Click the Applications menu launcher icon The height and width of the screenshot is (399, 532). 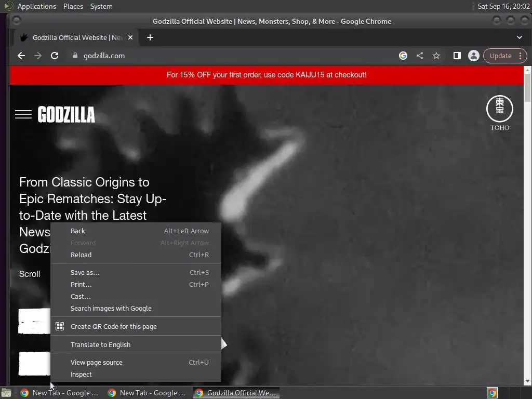[9, 6]
